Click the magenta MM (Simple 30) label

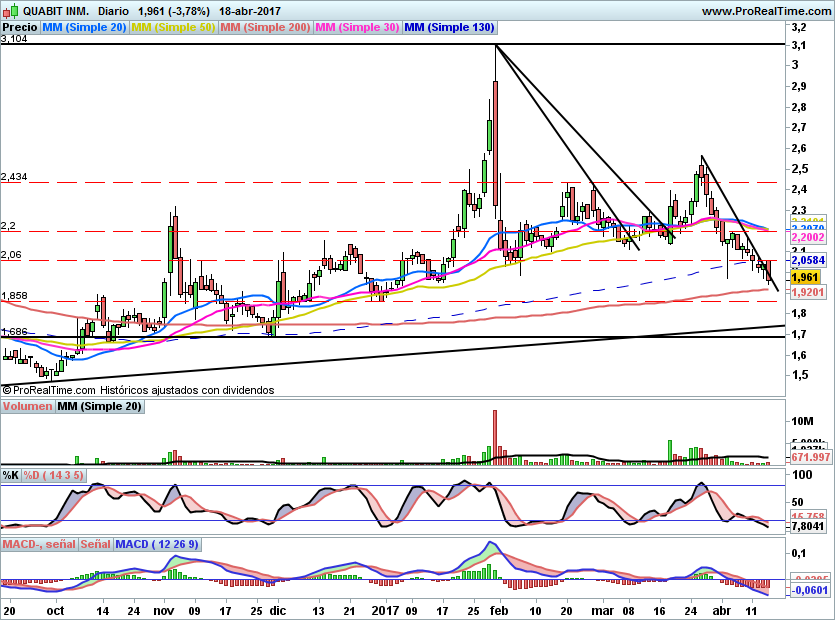tap(357, 28)
